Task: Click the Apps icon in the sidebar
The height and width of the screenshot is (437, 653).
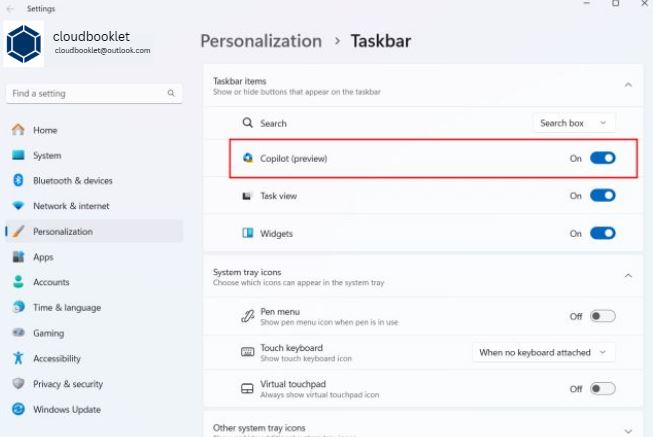Action: click(18, 257)
